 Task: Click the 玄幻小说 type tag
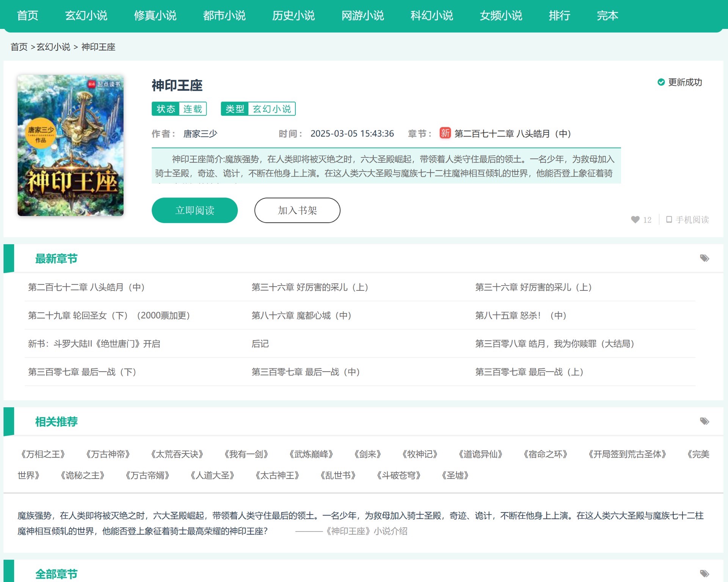271,109
